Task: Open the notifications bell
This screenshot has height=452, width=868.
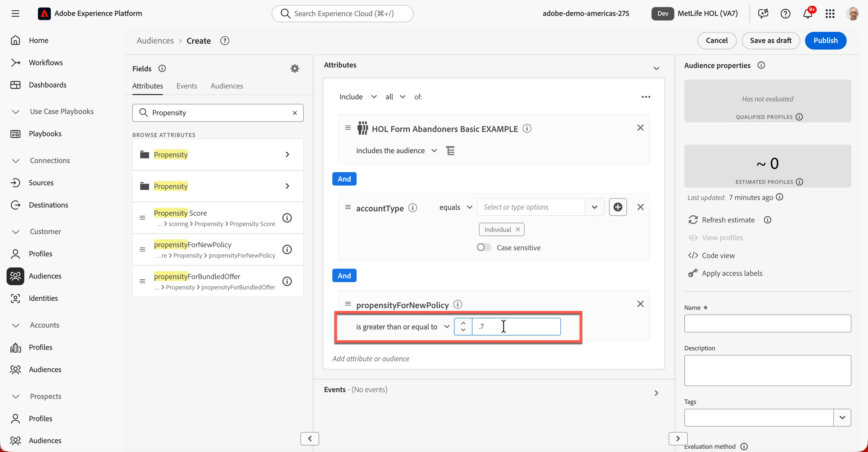Action: [808, 13]
